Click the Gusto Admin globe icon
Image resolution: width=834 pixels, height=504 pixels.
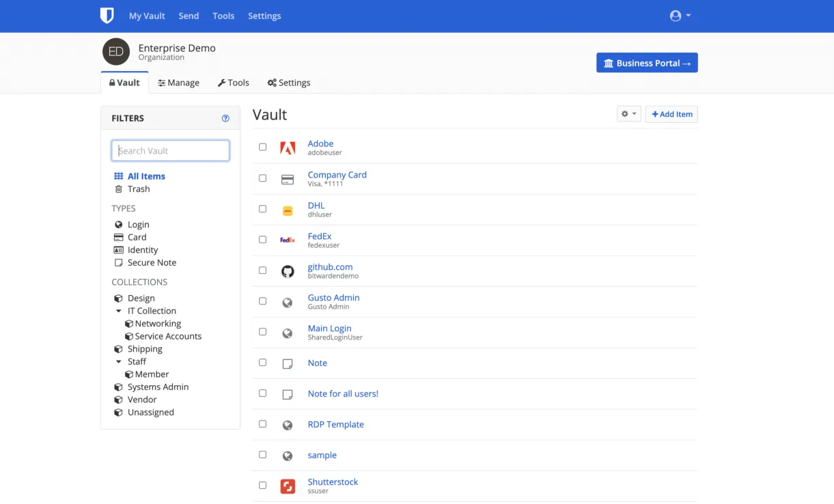288,303
